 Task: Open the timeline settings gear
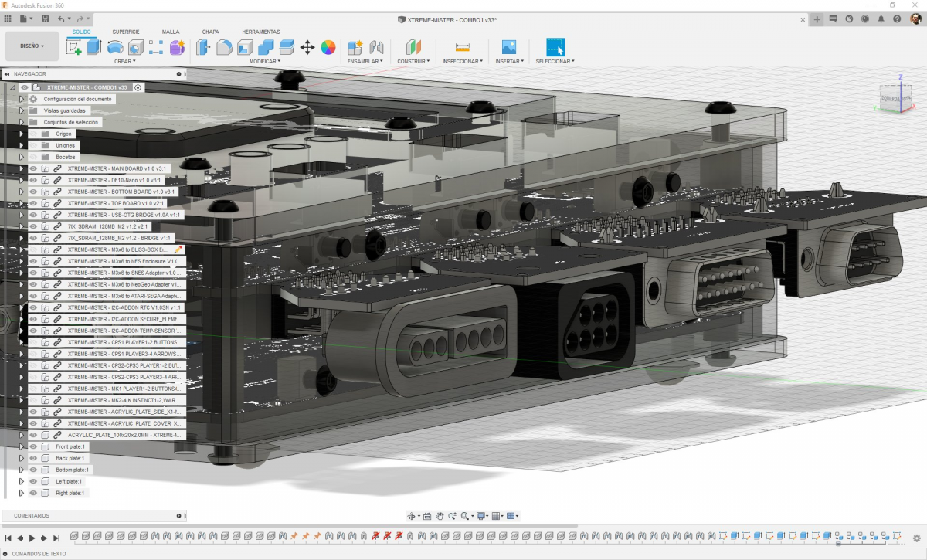point(917,538)
